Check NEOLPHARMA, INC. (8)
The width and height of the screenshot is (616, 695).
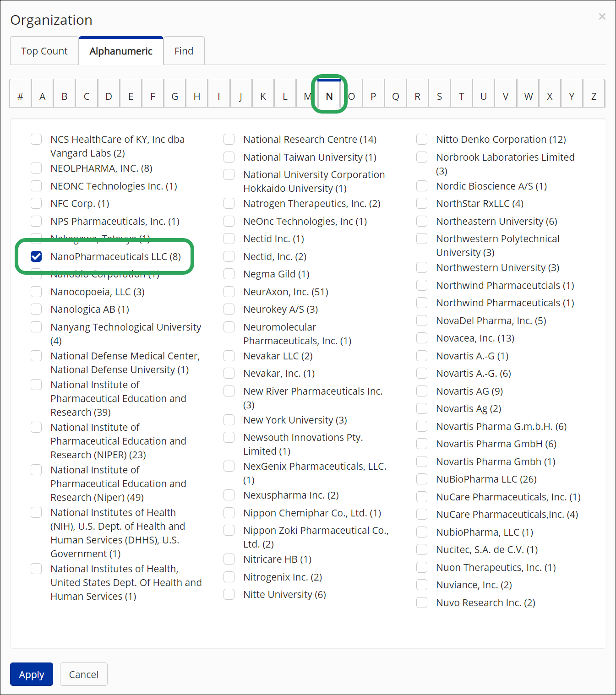[36, 168]
